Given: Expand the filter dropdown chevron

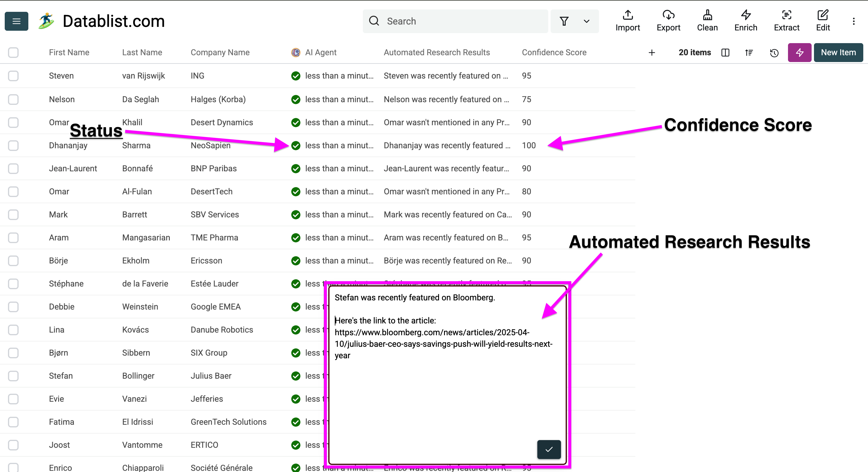Looking at the screenshot, I should coord(587,21).
